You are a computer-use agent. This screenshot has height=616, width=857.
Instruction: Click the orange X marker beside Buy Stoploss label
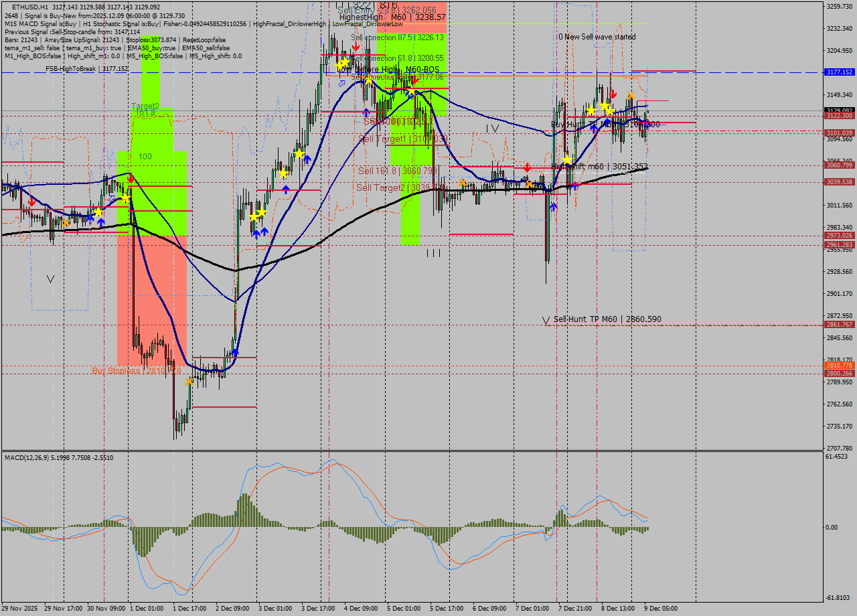(x=189, y=381)
